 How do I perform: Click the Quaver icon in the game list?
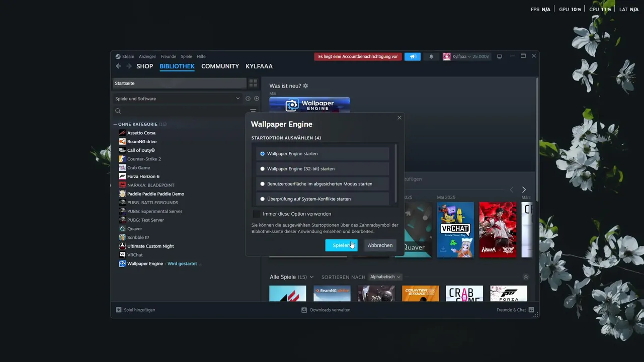[x=122, y=229]
